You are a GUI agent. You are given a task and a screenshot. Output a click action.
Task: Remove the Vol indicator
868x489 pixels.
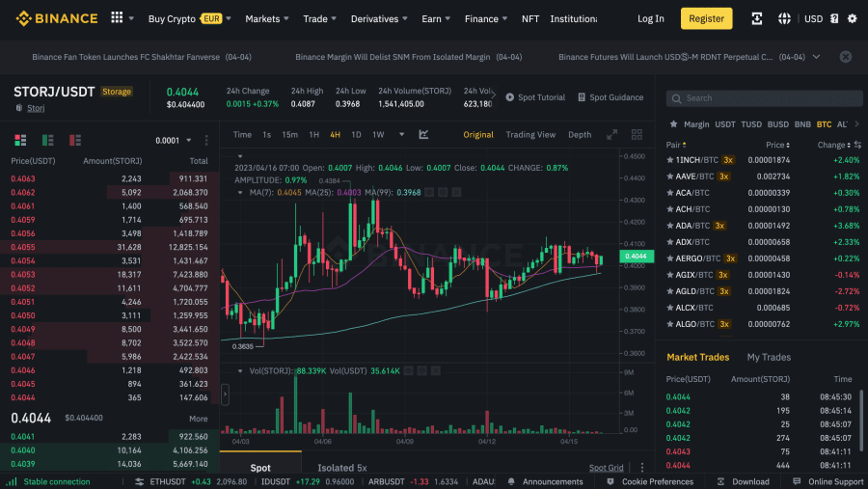coord(436,370)
